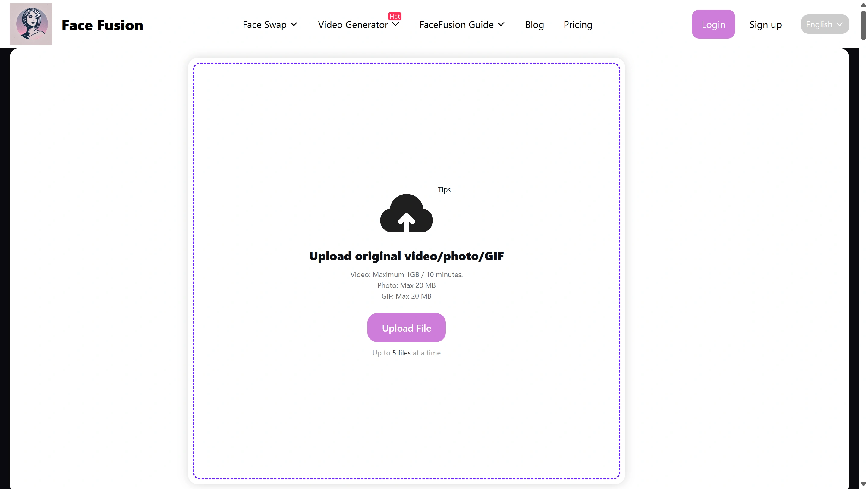Click the scrollbar up arrow
The image size is (868, 489).
tap(863, 5)
